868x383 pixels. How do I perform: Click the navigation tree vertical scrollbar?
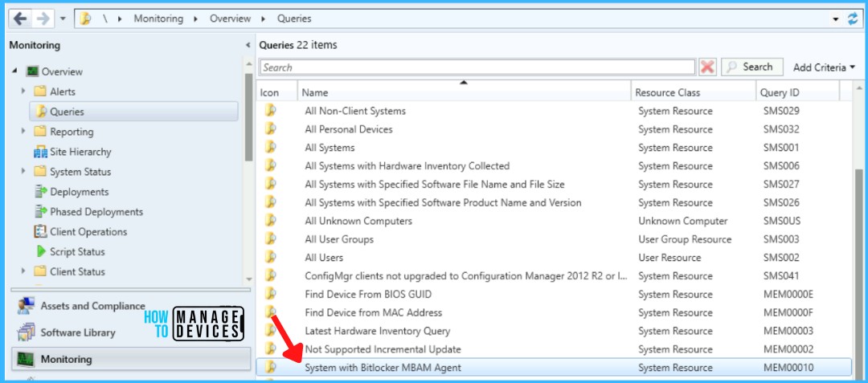point(248,117)
